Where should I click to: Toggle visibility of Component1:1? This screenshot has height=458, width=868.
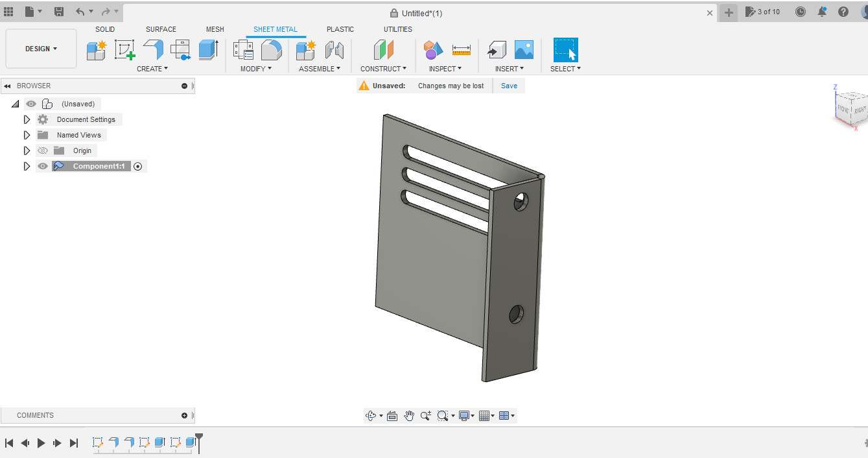(x=42, y=165)
